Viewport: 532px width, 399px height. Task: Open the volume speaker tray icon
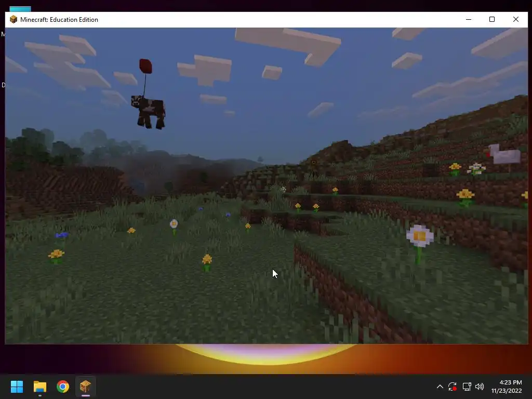pyautogui.click(x=480, y=387)
